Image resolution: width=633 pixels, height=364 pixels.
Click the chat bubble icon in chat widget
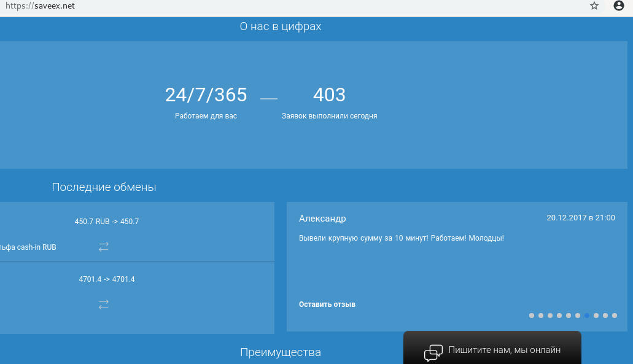(x=433, y=352)
